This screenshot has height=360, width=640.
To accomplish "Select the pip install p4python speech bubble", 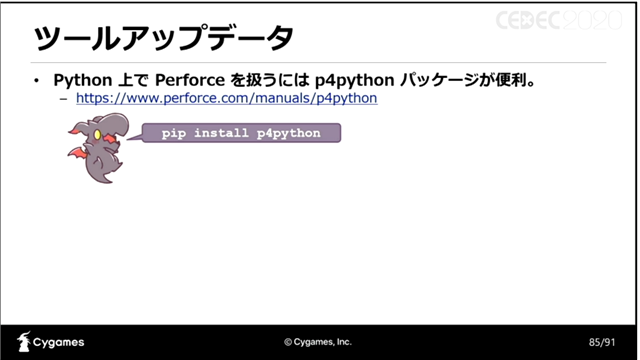I will [x=241, y=133].
